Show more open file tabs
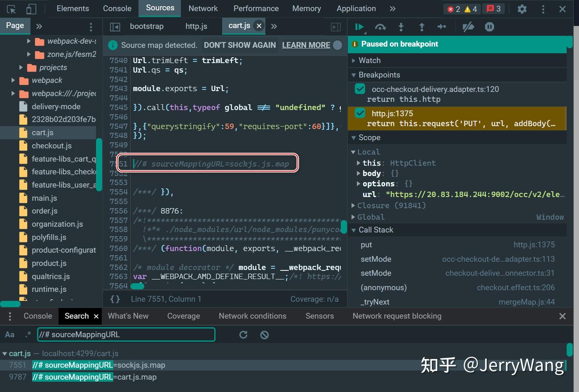 click(x=274, y=26)
